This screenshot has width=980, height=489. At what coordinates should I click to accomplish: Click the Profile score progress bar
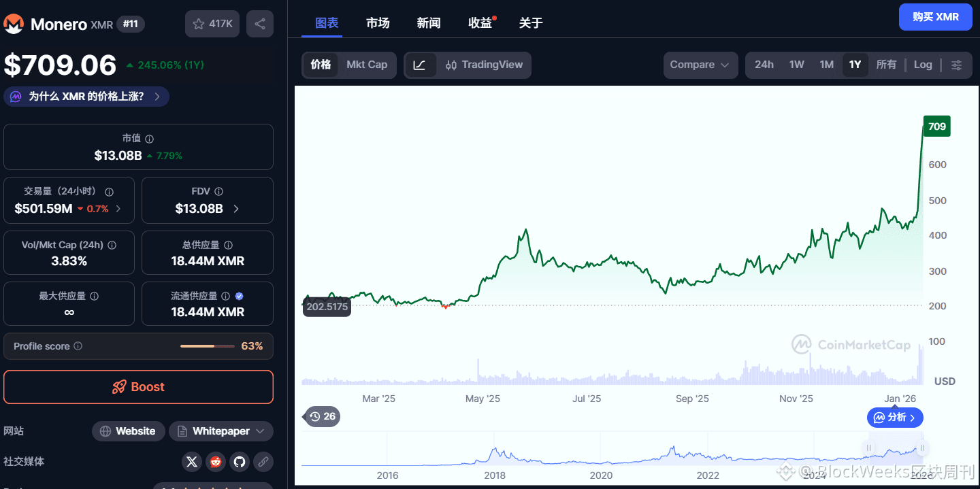coord(208,346)
